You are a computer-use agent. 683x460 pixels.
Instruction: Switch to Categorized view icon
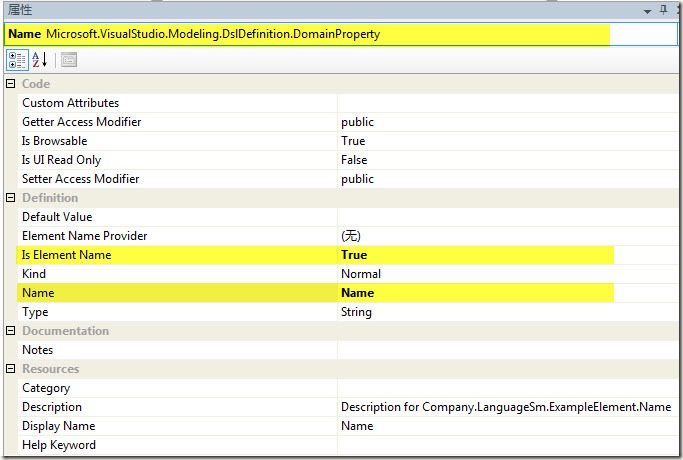[17, 60]
